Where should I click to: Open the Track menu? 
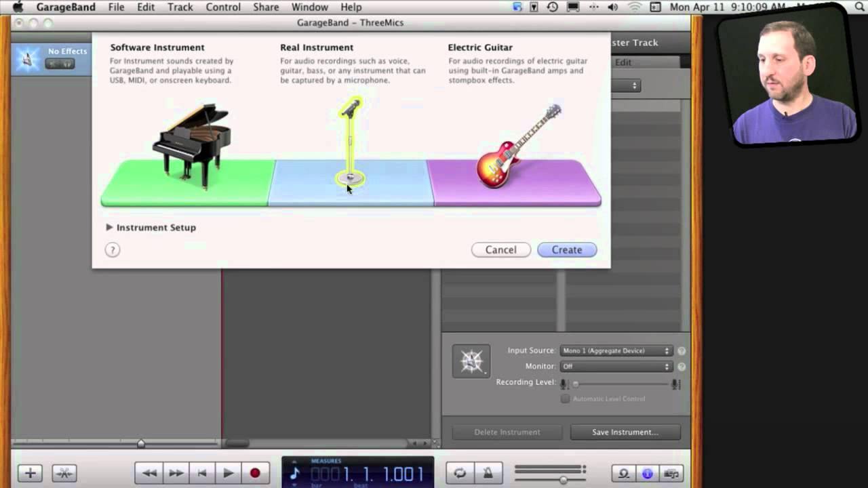point(180,7)
